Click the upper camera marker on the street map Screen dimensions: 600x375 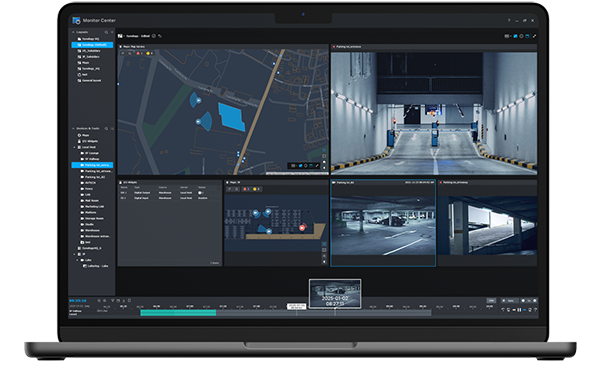[x=199, y=101]
